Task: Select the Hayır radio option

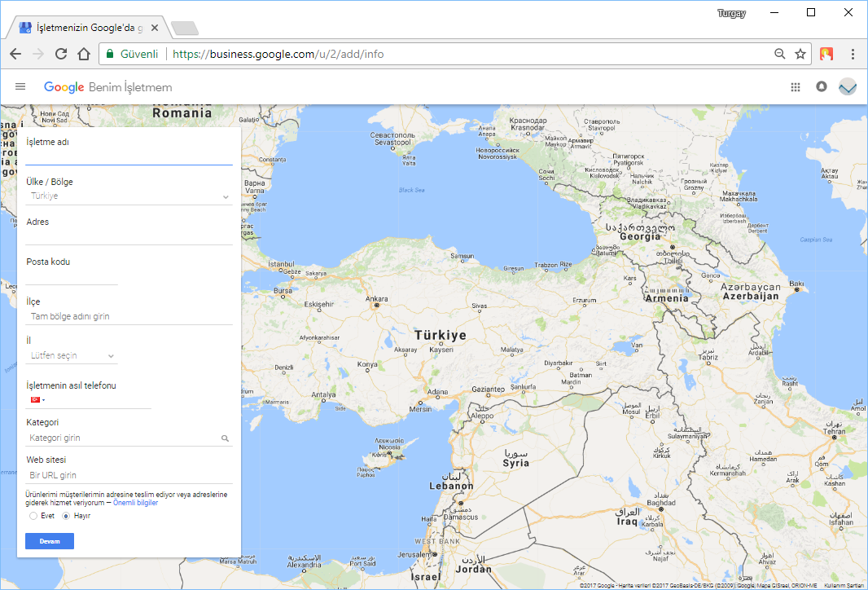Action: click(x=66, y=516)
